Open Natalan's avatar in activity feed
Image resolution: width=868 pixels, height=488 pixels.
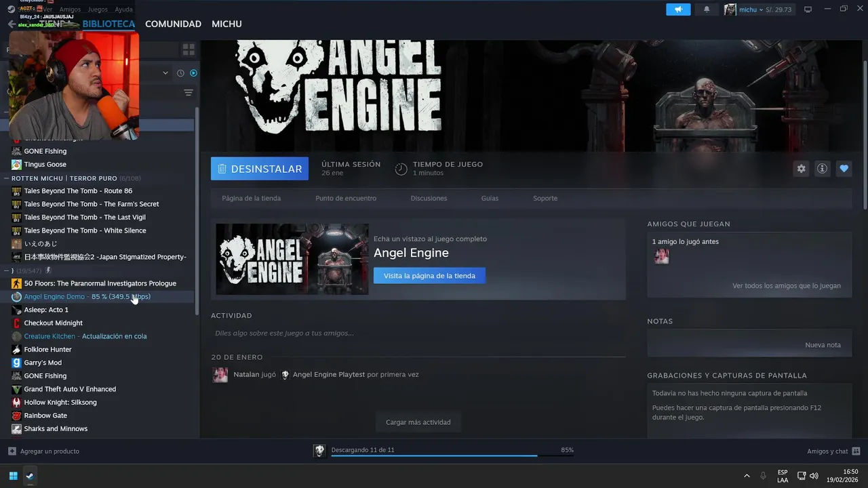click(220, 375)
